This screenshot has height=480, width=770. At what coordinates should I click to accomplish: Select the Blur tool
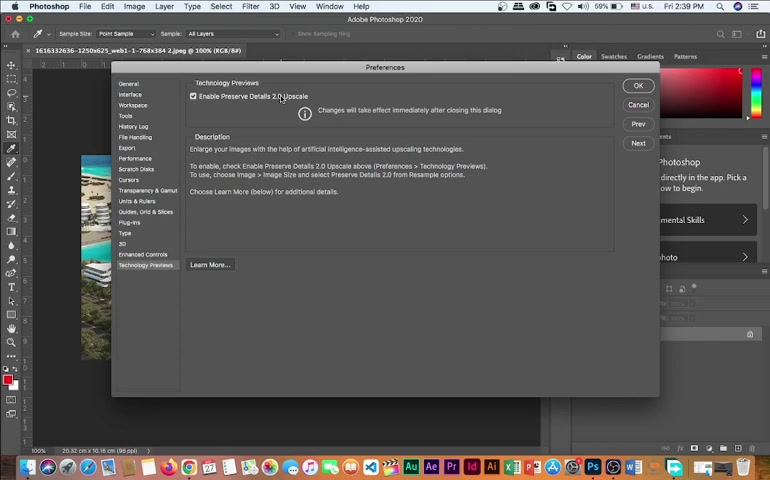11,245
